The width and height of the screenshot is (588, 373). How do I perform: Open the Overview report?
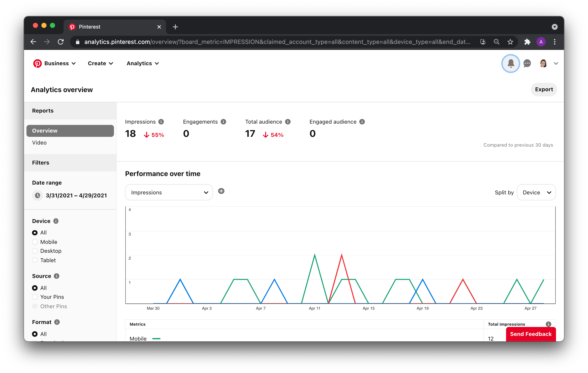click(70, 131)
